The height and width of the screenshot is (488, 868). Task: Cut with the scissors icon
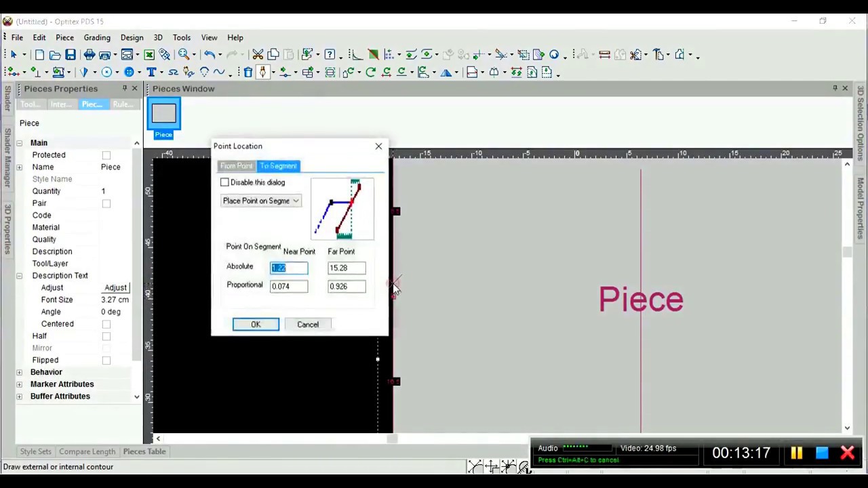(258, 54)
